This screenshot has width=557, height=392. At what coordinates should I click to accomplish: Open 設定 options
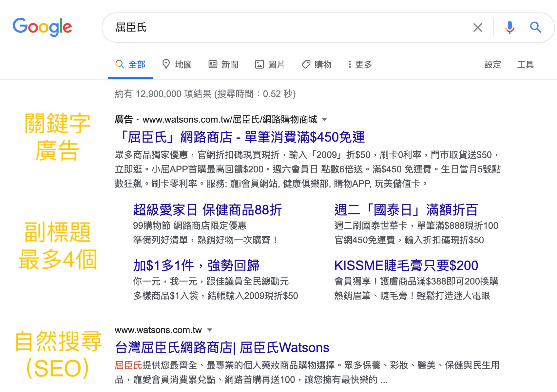pos(493,65)
